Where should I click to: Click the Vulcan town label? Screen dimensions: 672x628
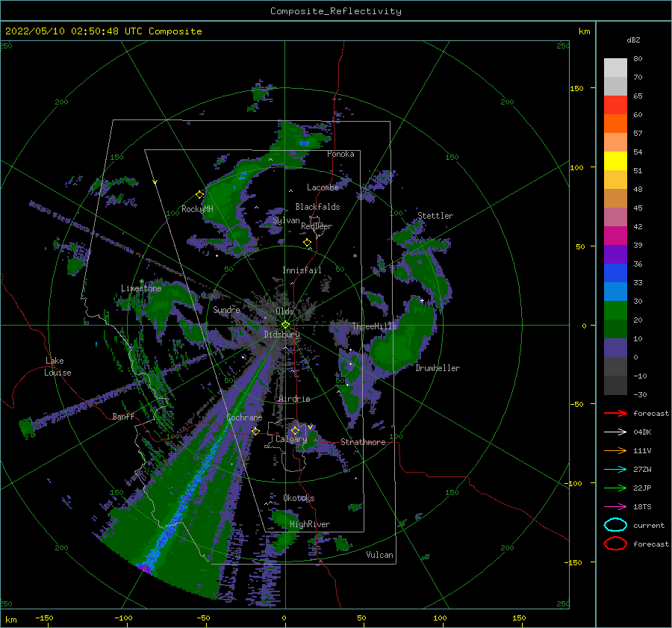click(380, 554)
